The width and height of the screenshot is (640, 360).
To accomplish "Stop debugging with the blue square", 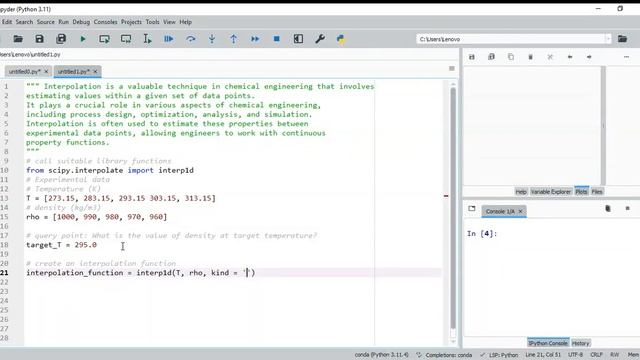I will point(276,39).
